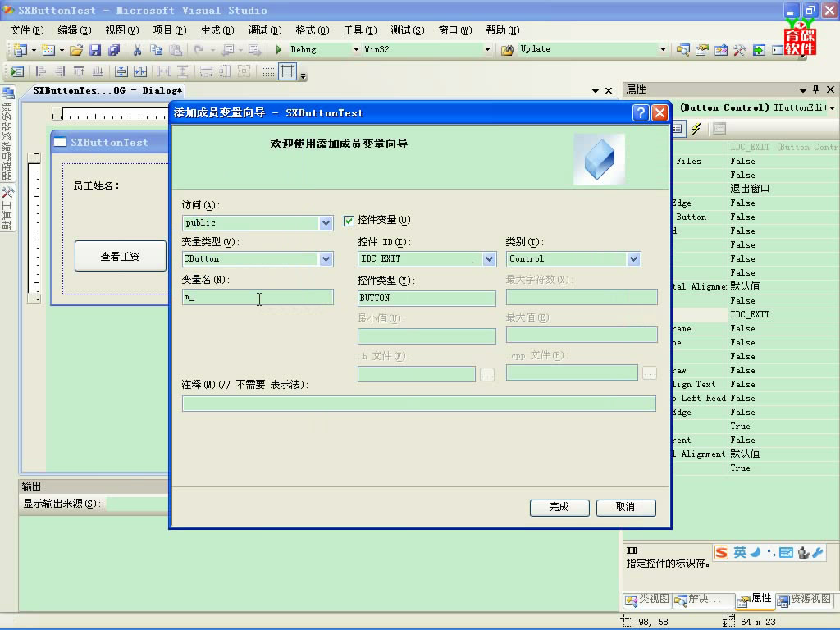Click the Save All icon

[x=114, y=50]
